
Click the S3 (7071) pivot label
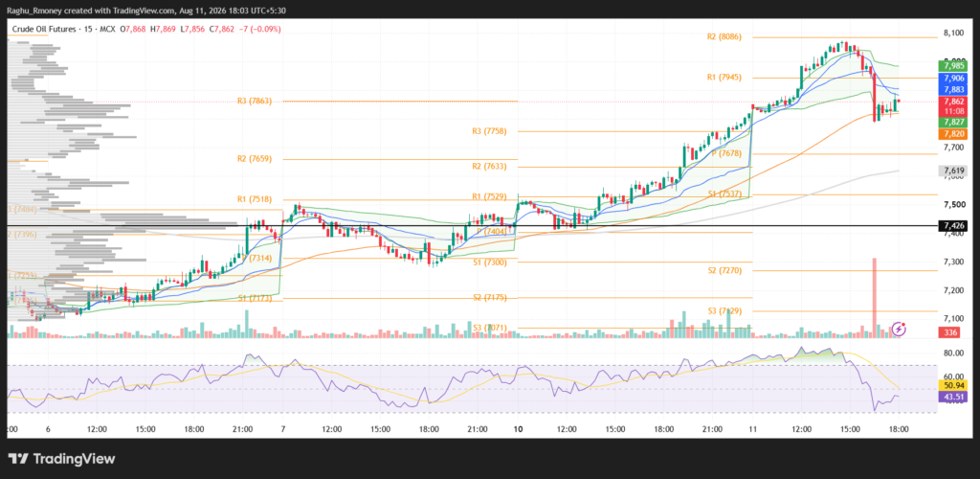(x=490, y=327)
